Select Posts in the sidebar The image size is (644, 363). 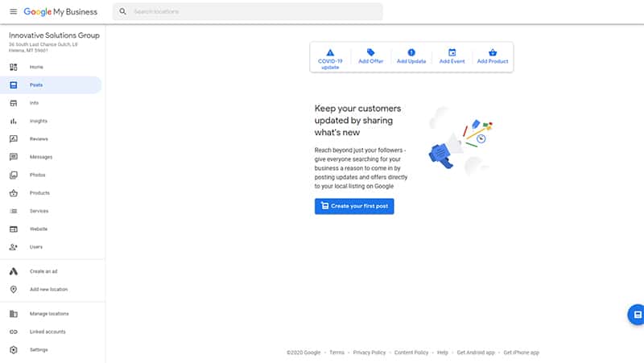(x=36, y=85)
